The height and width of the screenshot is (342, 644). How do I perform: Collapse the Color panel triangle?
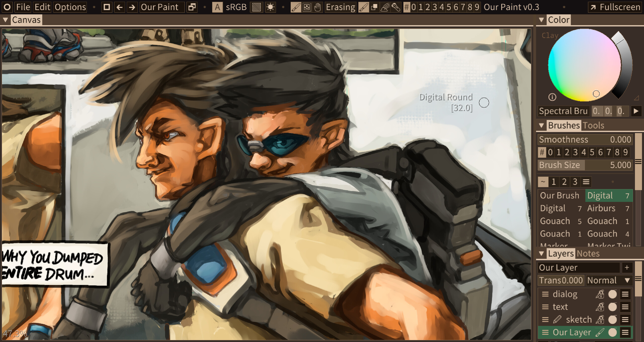click(x=542, y=20)
